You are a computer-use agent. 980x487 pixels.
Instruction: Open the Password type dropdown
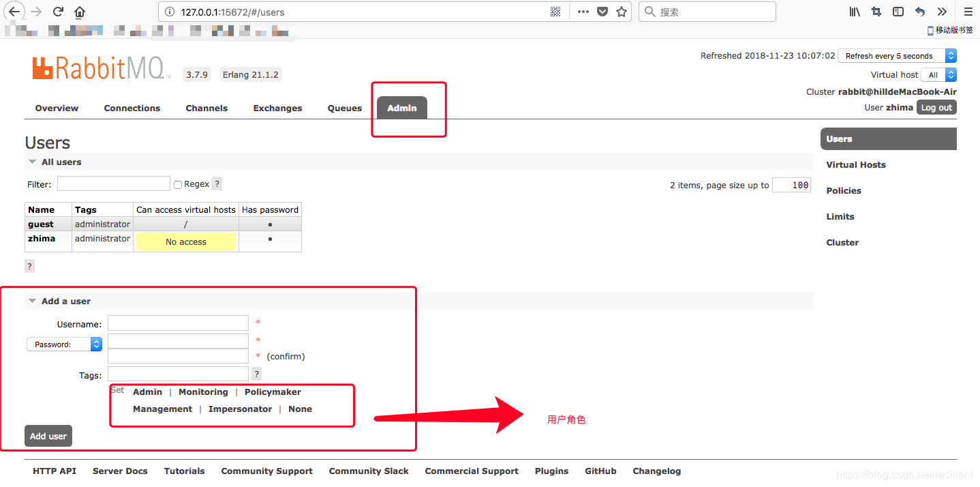[x=65, y=344]
